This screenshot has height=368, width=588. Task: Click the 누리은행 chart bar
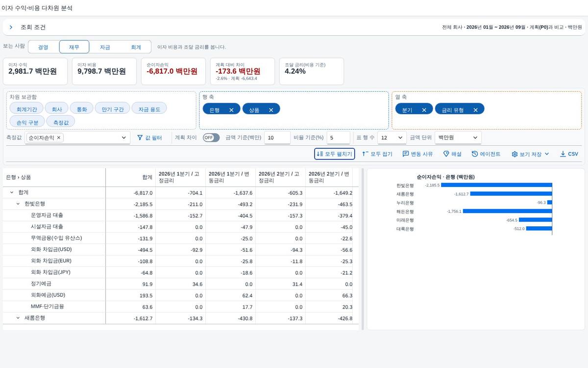pos(550,202)
